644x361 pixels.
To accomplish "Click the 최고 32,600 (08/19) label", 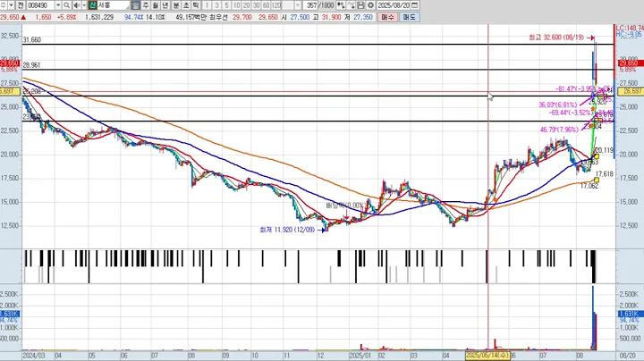I will [556, 38].
